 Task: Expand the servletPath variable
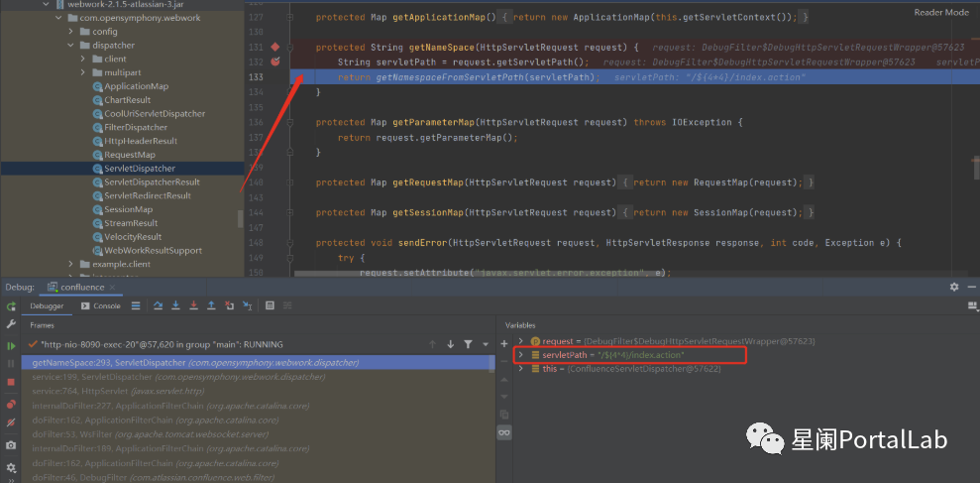[520, 355]
